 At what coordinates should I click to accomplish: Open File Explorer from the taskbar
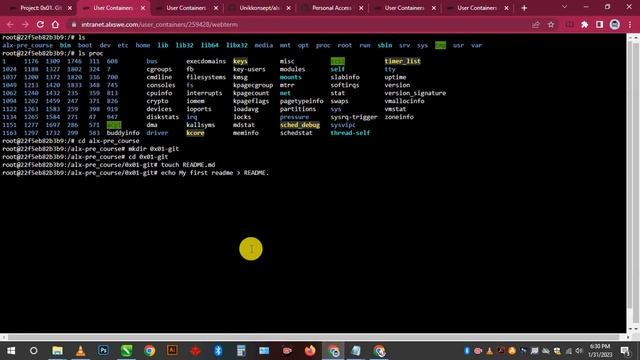coord(57,351)
